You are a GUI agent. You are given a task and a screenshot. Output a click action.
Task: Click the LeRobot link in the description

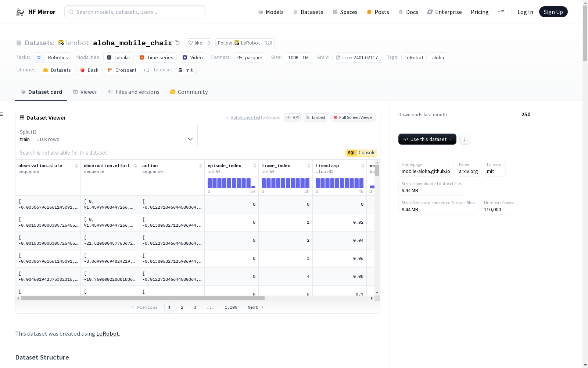107,333
